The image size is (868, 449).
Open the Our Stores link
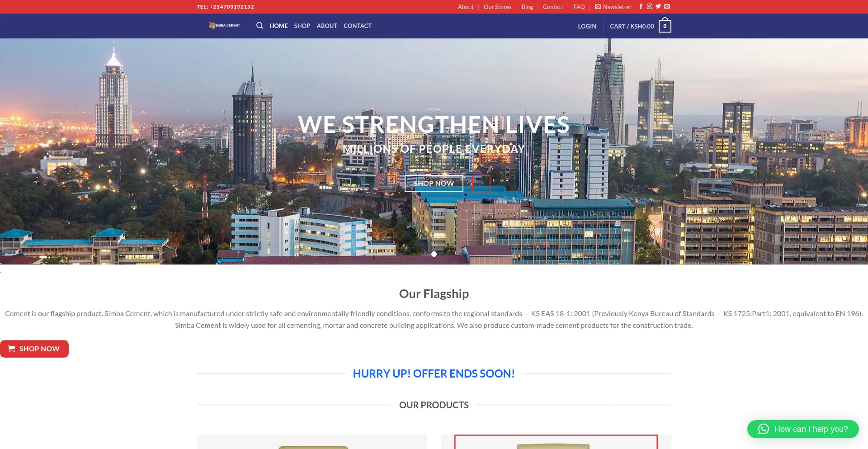click(497, 7)
